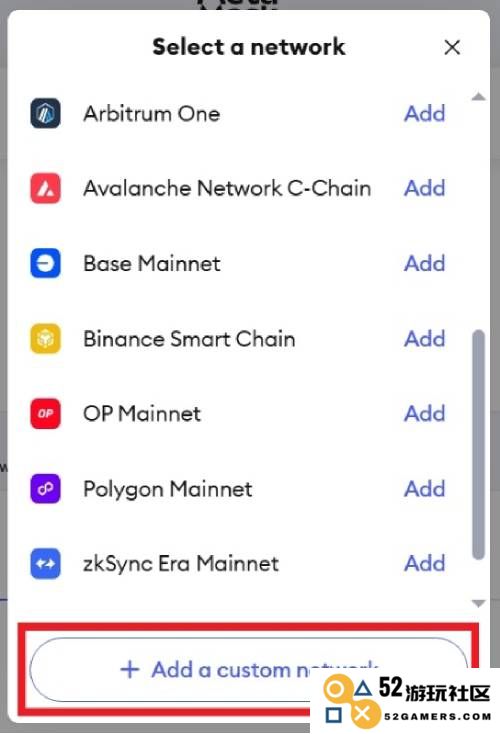This screenshot has height=734, width=500.
Task: Add the Polygon Mainnet network
Action: [425, 489]
